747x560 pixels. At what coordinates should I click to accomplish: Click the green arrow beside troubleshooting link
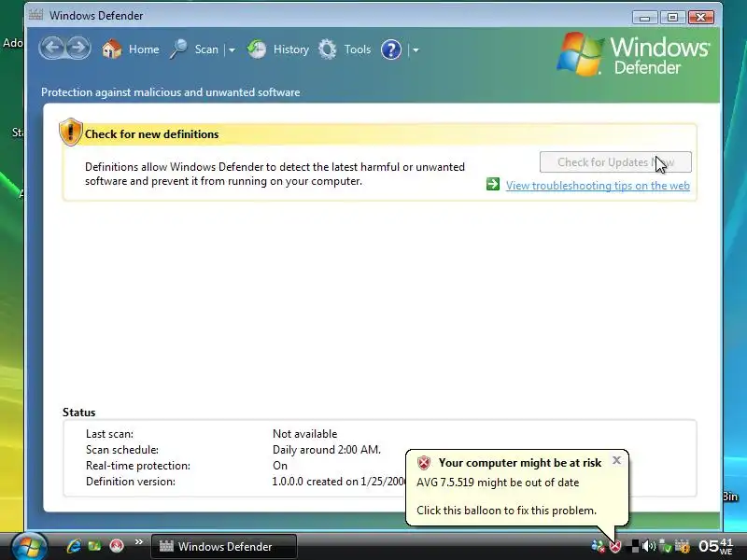[x=493, y=184]
